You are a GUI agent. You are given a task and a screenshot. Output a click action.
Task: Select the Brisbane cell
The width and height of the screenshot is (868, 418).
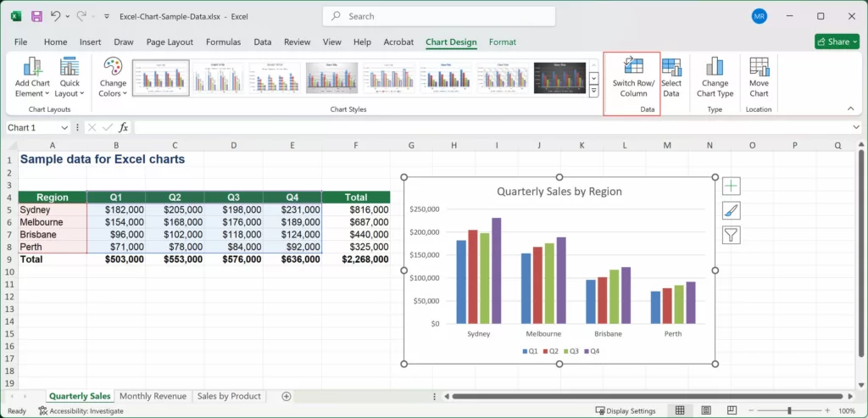[53, 234]
